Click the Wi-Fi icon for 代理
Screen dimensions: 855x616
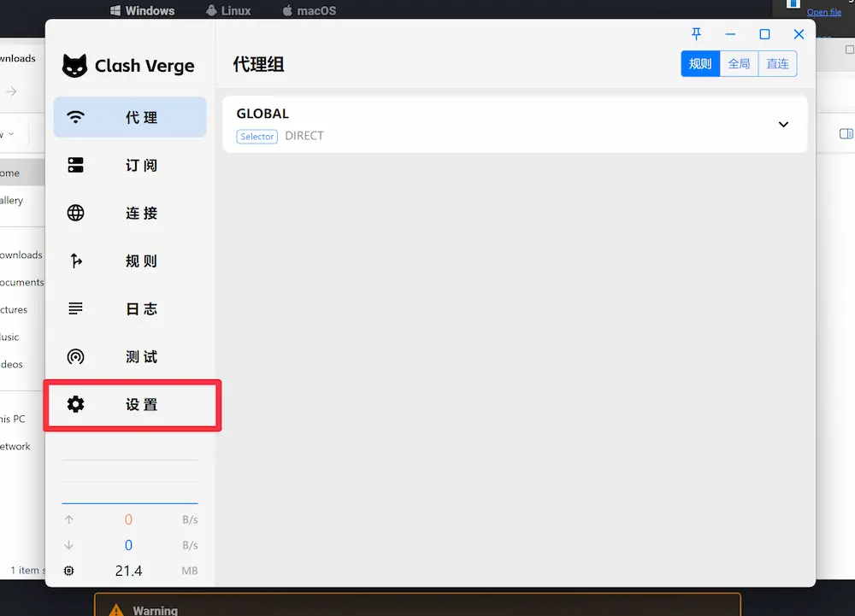tap(76, 117)
